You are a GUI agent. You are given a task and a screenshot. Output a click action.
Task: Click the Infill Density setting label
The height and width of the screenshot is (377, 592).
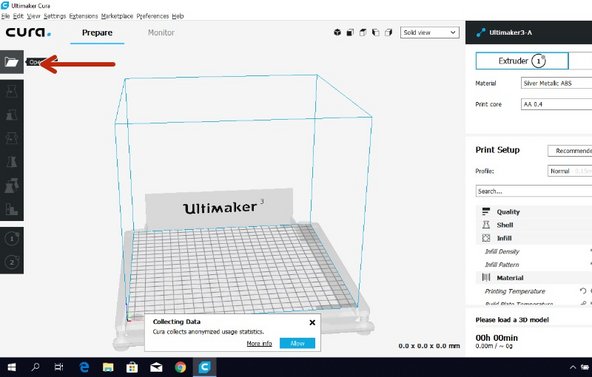(502, 251)
